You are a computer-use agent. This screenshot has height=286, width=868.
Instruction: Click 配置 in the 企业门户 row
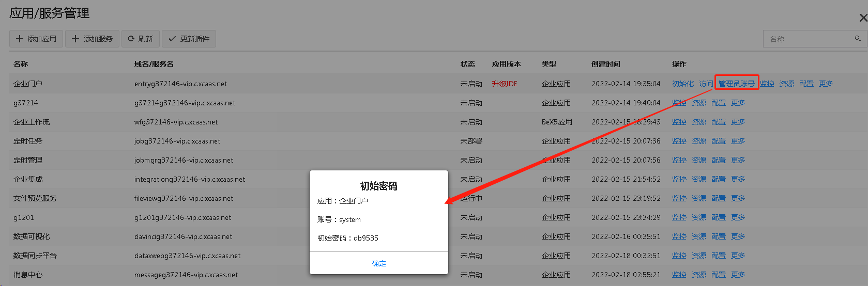point(806,84)
